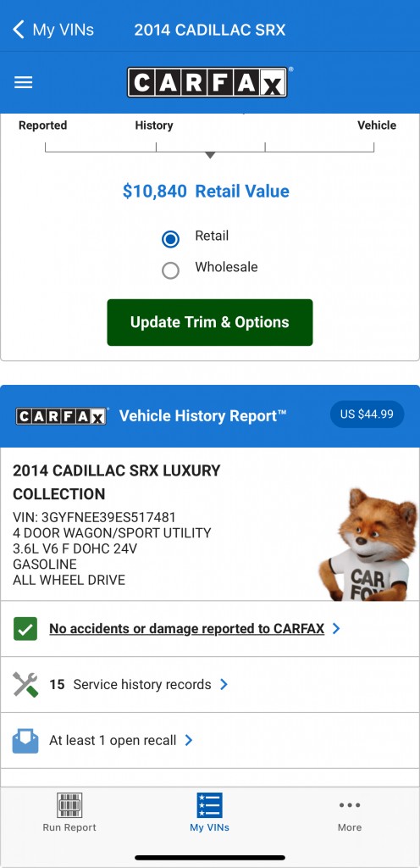Open the hamburger menu icon
420x868 pixels.
(23, 82)
